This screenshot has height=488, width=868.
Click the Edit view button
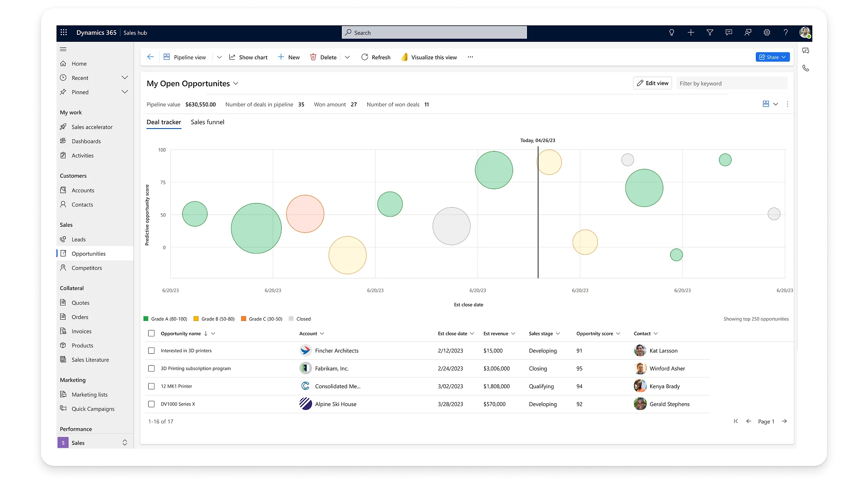652,83
